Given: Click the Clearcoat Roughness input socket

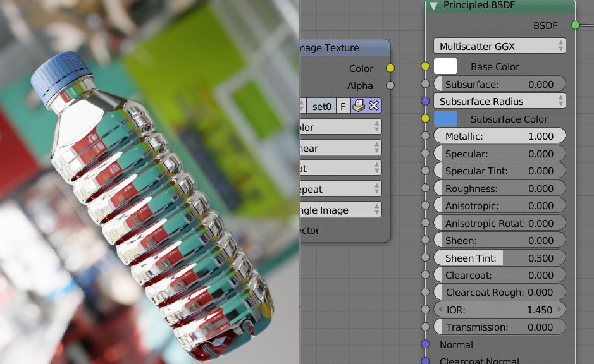Looking at the screenshot, I should 425,292.
